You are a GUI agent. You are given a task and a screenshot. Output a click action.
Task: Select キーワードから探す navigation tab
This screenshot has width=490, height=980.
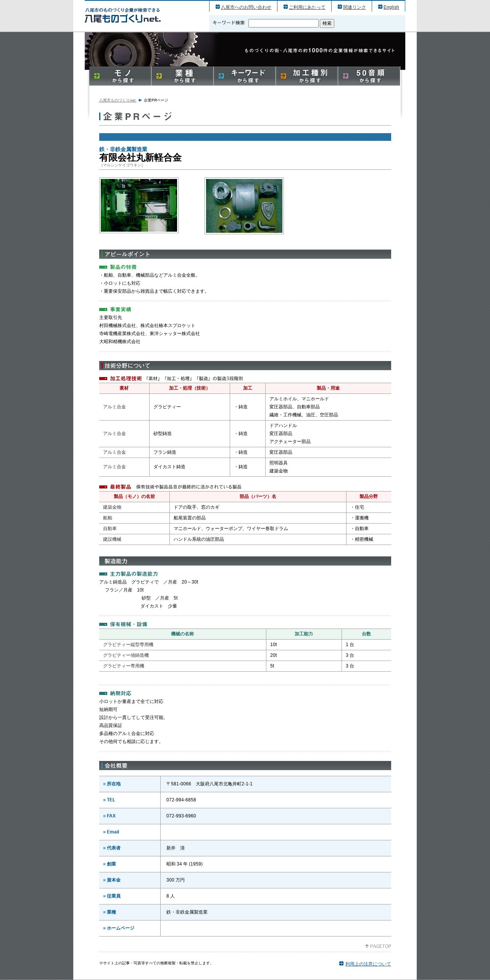pos(245,76)
